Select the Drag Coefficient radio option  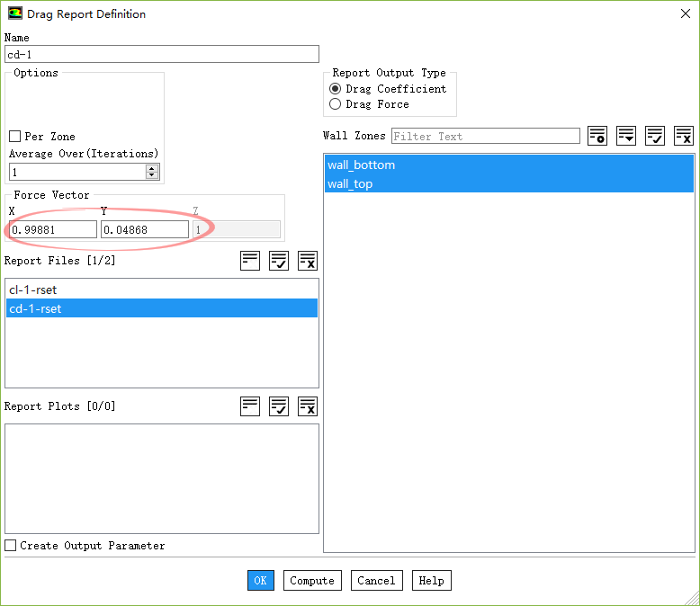pyautogui.click(x=336, y=89)
